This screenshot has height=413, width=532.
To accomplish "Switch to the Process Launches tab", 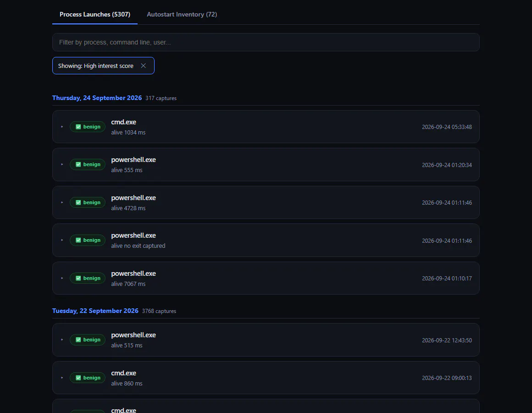I will tap(94, 14).
